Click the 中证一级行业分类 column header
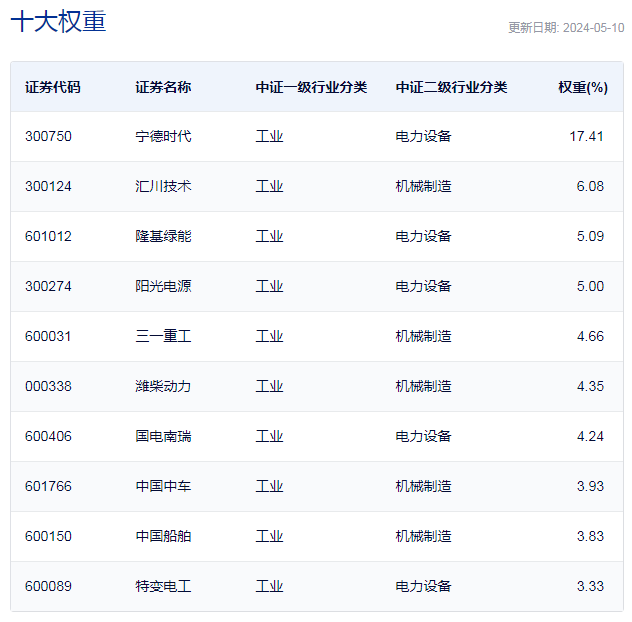The image size is (632, 622). click(311, 87)
